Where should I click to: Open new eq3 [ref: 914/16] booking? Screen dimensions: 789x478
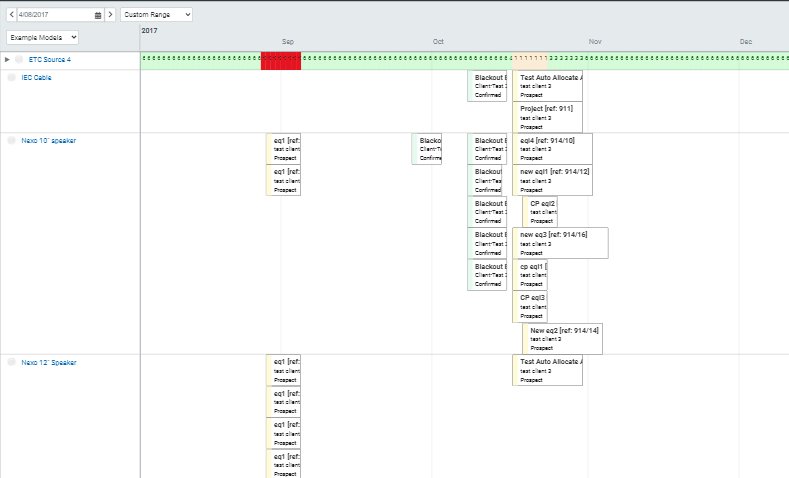point(560,243)
